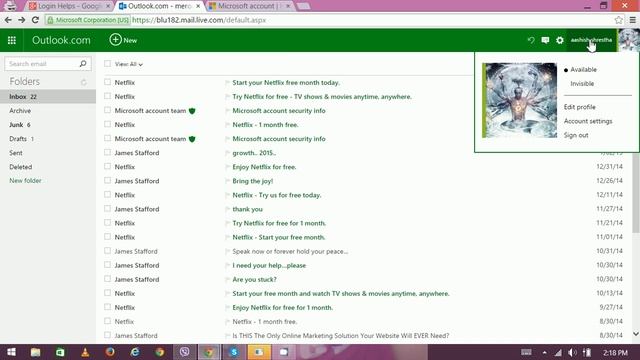Expand the View: All dropdown
This screenshot has width=640, height=360.
click(129, 64)
